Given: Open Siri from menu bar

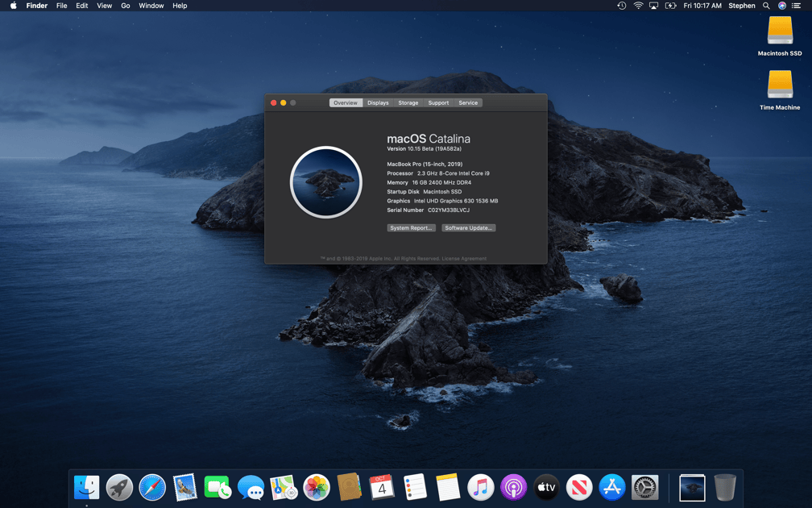Looking at the screenshot, I should click(782, 6).
